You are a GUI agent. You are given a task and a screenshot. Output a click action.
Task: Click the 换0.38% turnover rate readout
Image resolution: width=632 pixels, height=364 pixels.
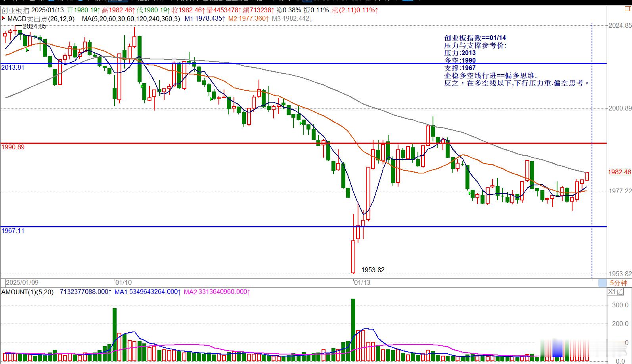[x=289, y=10]
